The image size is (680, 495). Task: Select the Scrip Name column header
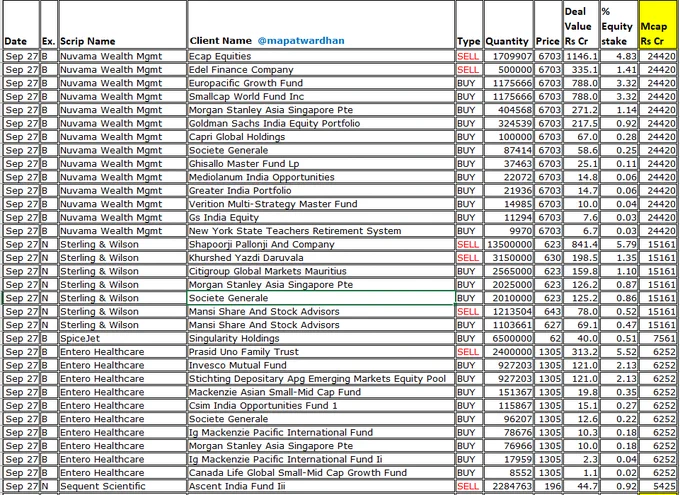tap(122, 25)
